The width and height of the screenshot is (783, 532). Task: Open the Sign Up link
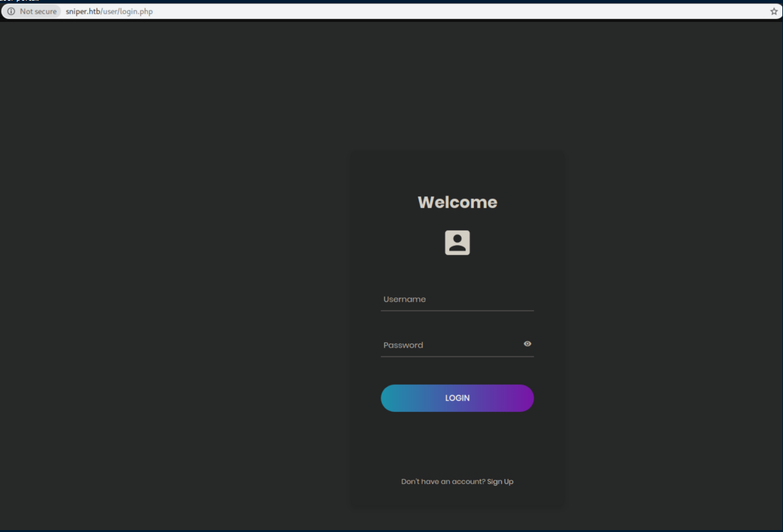(x=500, y=482)
